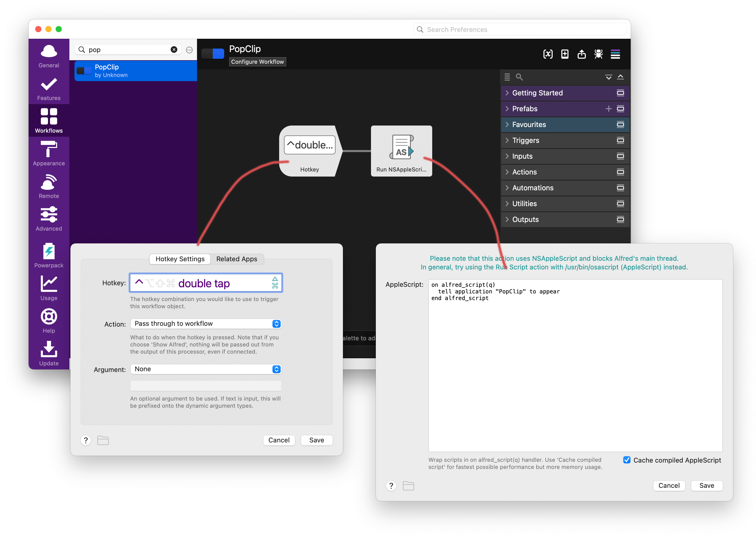This screenshot has height=534, width=756.
Task: Open Help section
Action: (49, 321)
